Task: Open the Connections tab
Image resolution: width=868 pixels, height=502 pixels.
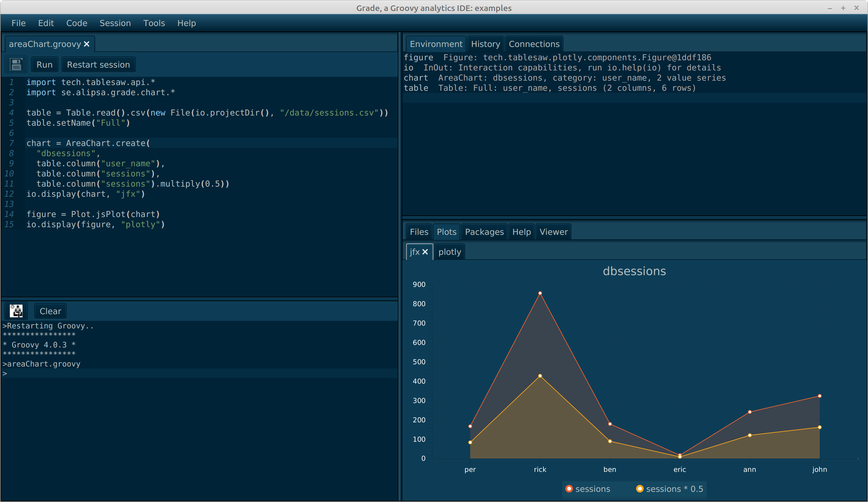Action: coord(534,44)
